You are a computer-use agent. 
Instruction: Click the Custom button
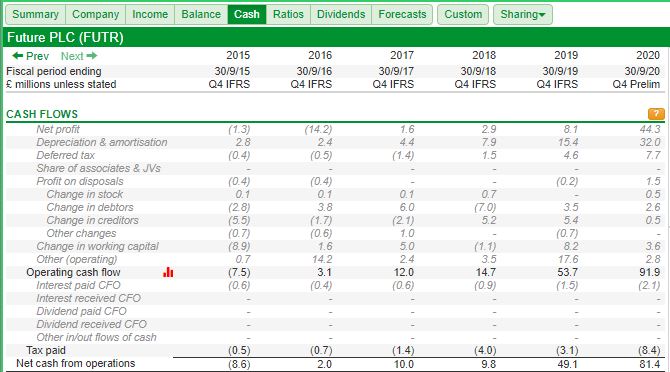pyautogui.click(x=463, y=15)
